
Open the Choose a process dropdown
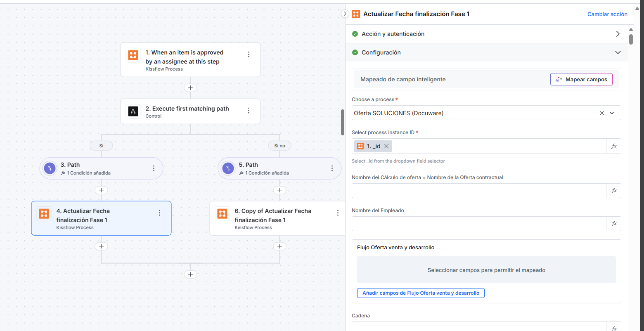click(x=612, y=113)
